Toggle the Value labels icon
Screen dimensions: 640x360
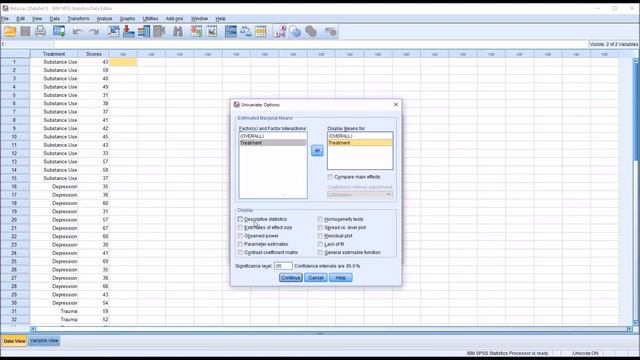pyautogui.click(x=280, y=31)
